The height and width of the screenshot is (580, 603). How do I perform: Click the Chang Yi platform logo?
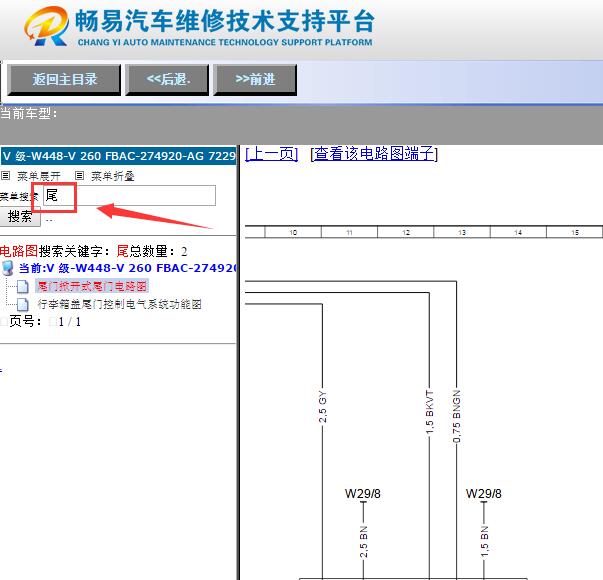(x=47, y=26)
